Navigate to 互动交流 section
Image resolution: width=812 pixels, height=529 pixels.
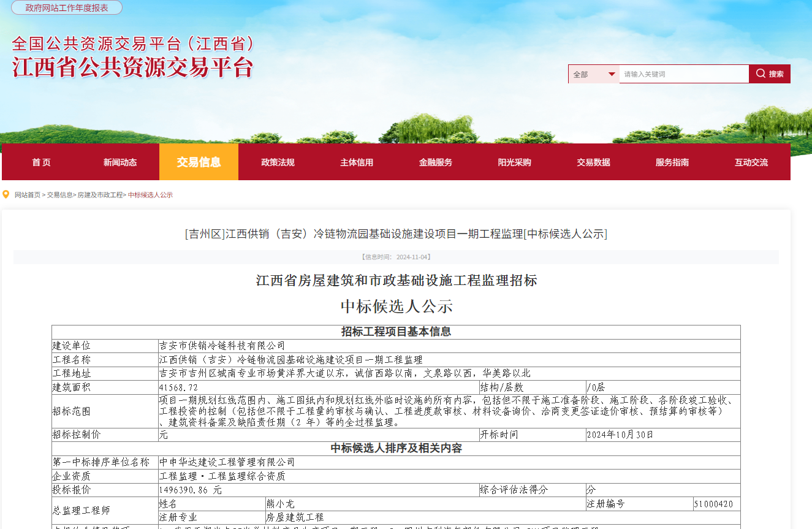(x=751, y=162)
